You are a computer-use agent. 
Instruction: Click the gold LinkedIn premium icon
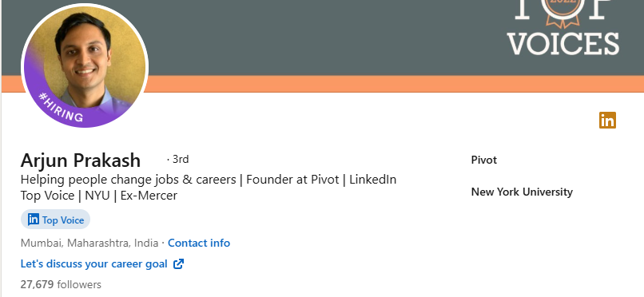607,121
